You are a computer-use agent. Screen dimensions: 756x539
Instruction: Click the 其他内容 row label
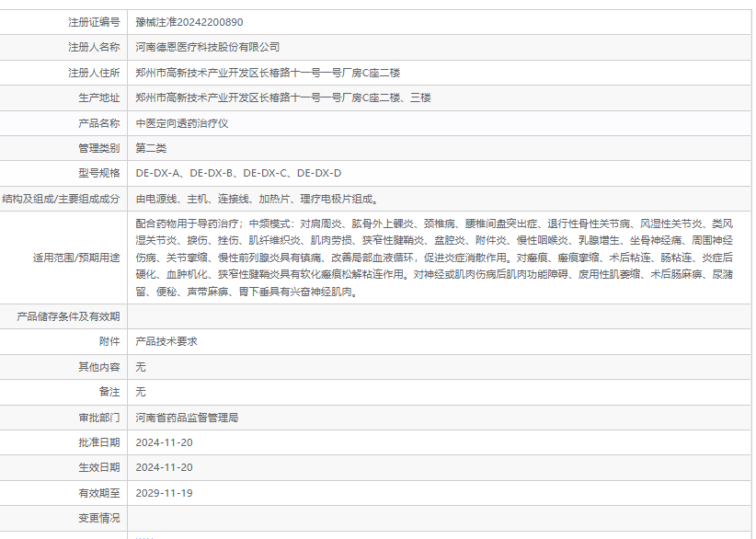click(x=99, y=367)
